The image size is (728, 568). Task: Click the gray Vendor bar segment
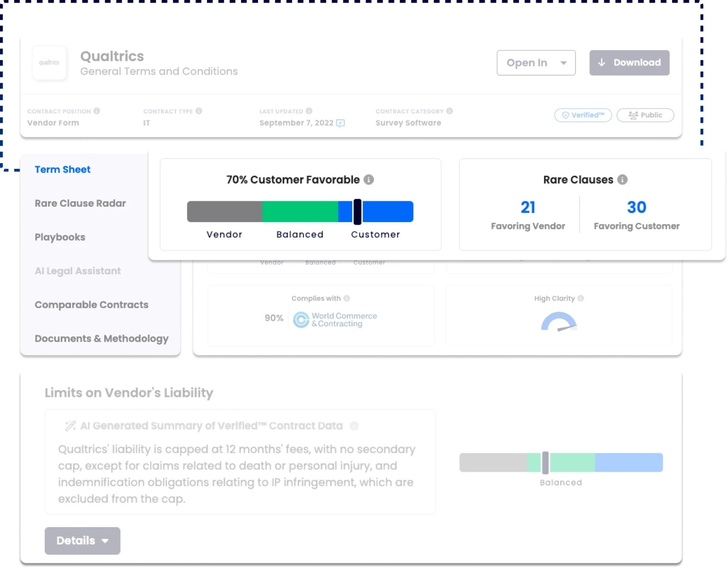[225, 212]
